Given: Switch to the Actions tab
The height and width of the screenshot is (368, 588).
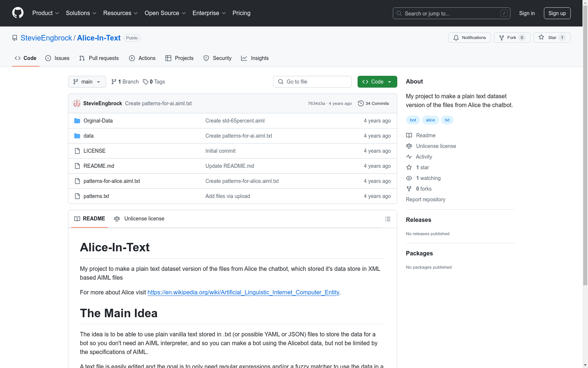Looking at the screenshot, I should [x=142, y=58].
